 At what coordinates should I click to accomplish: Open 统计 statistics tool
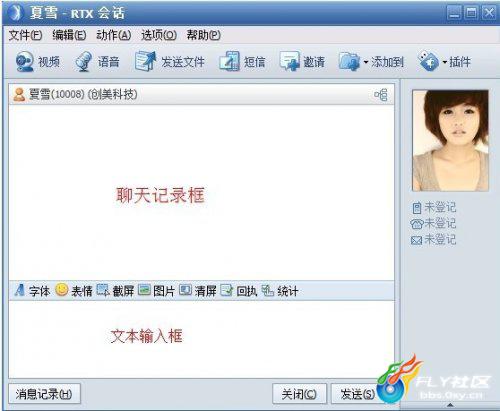279,290
